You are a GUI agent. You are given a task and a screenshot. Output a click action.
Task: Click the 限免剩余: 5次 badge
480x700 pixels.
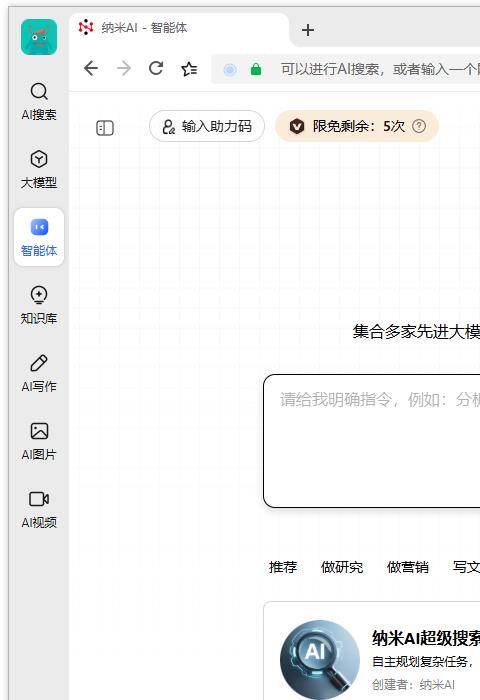[x=357, y=126]
